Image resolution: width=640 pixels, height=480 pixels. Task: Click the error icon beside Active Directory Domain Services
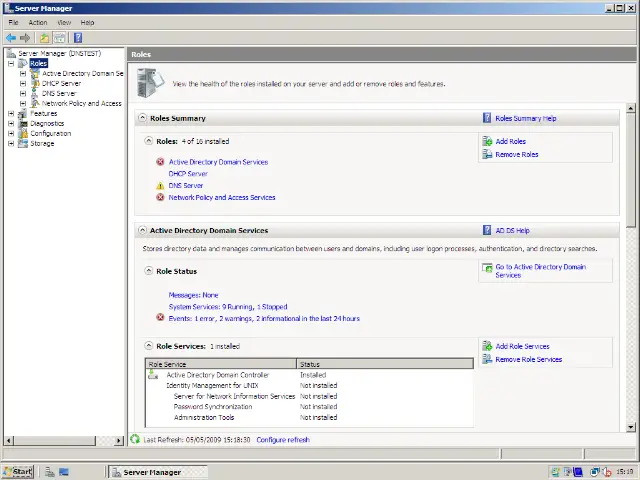click(x=160, y=162)
